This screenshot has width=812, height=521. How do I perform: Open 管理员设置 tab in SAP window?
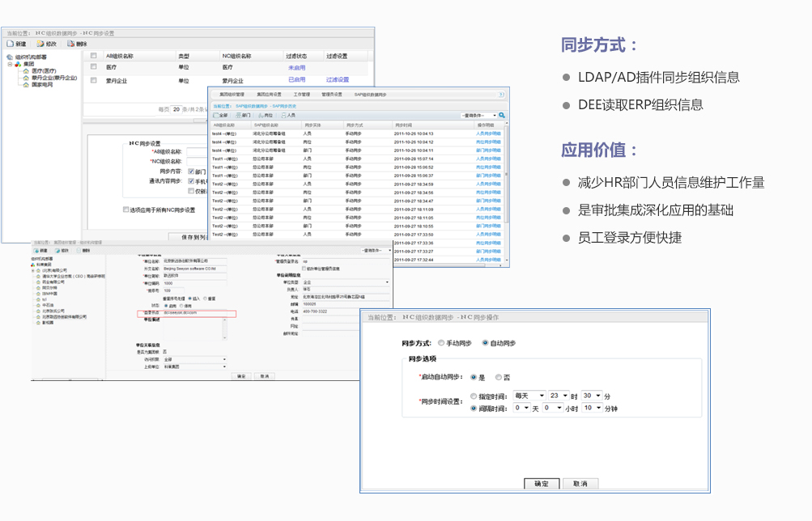[x=331, y=95]
